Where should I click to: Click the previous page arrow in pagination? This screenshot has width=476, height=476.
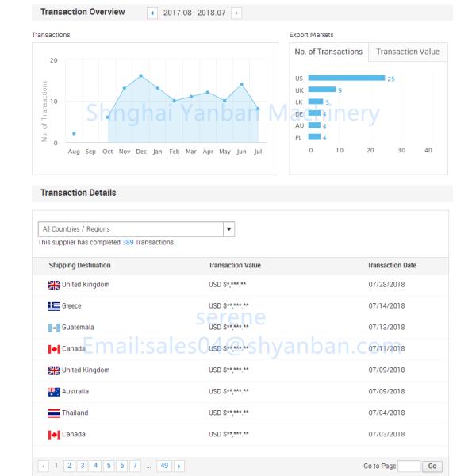point(44,466)
